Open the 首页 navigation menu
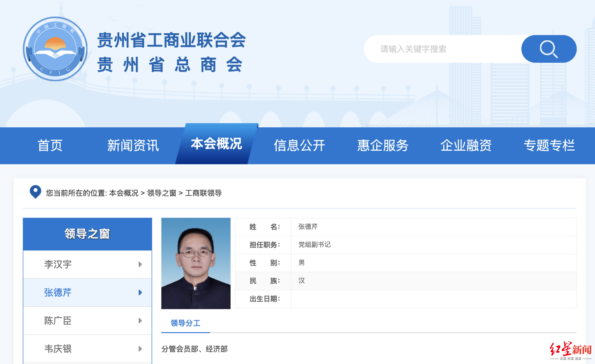595x364 pixels. pyautogui.click(x=50, y=146)
